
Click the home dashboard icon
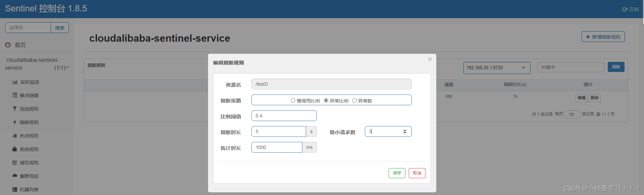point(8,45)
